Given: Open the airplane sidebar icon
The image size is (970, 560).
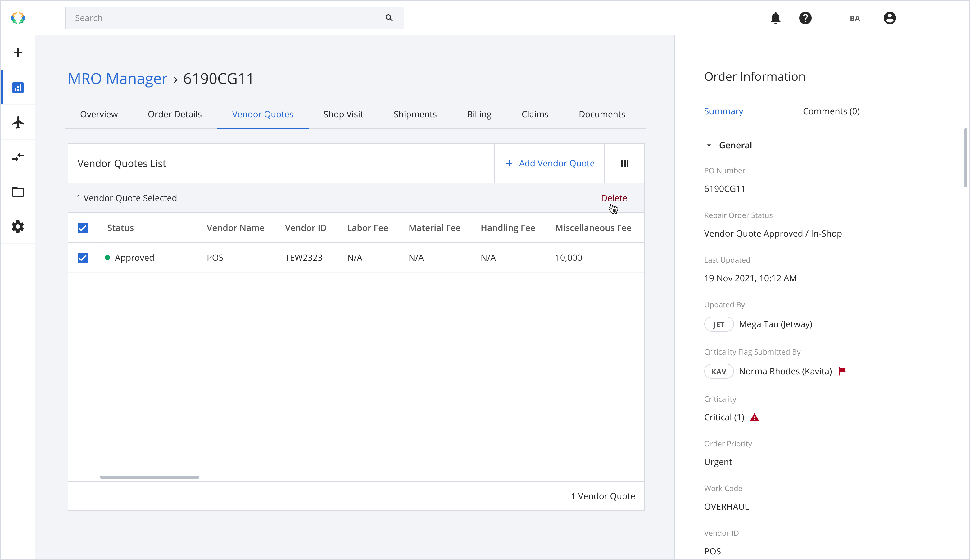Looking at the screenshot, I should point(18,122).
